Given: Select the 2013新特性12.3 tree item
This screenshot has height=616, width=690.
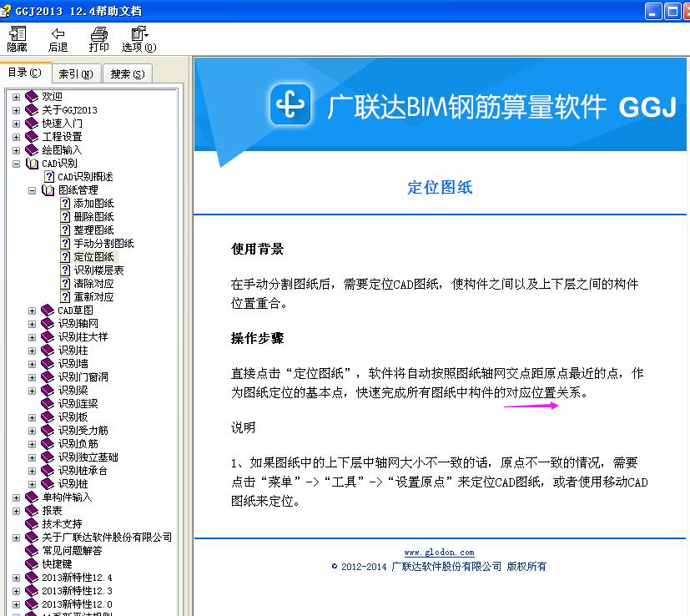Looking at the screenshot, I should tap(77, 590).
